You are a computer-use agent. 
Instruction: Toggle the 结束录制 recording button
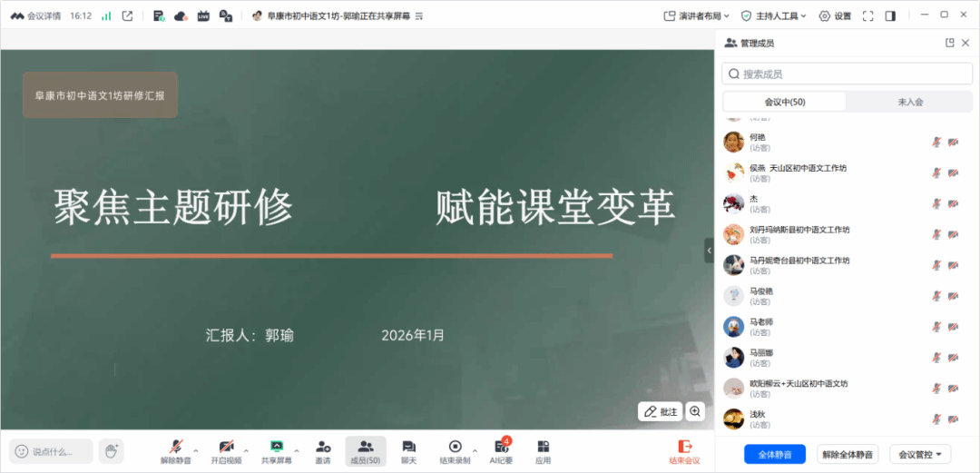coord(455,451)
